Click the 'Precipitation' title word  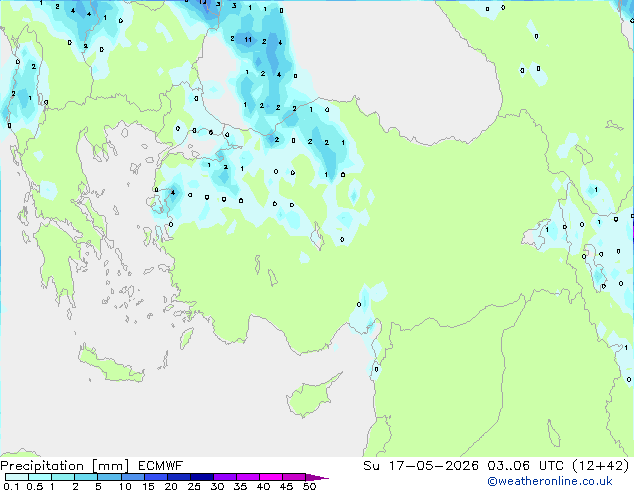coord(42,466)
